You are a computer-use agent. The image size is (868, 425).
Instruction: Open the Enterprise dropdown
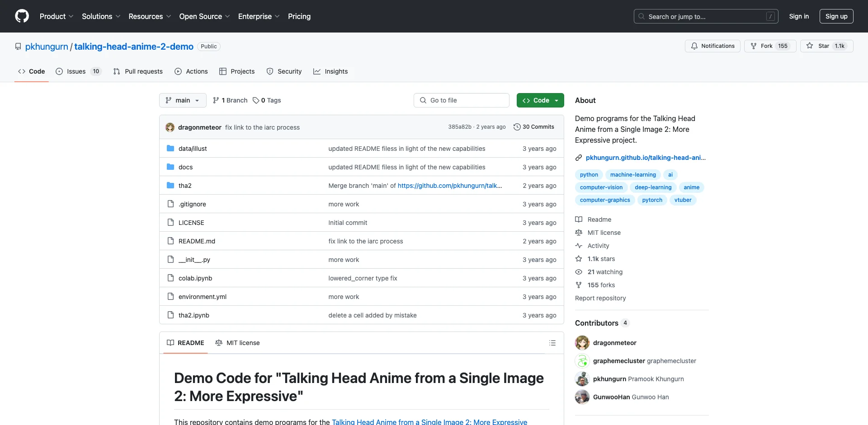click(x=259, y=16)
